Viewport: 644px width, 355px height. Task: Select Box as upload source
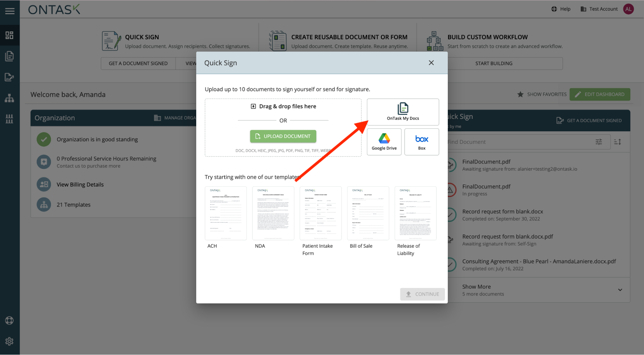(x=421, y=142)
